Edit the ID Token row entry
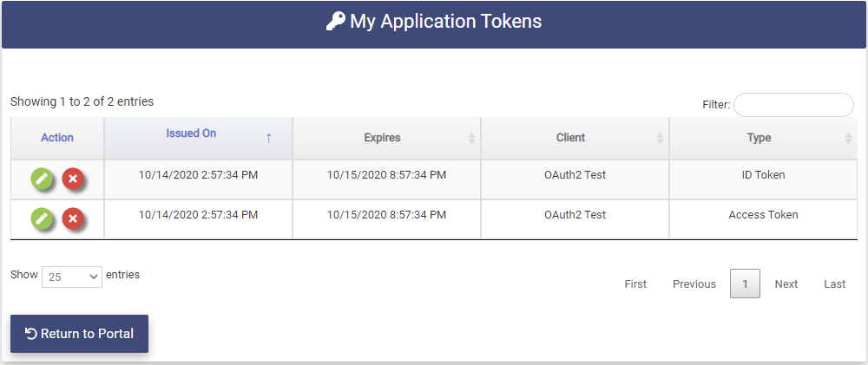 click(x=43, y=179)
